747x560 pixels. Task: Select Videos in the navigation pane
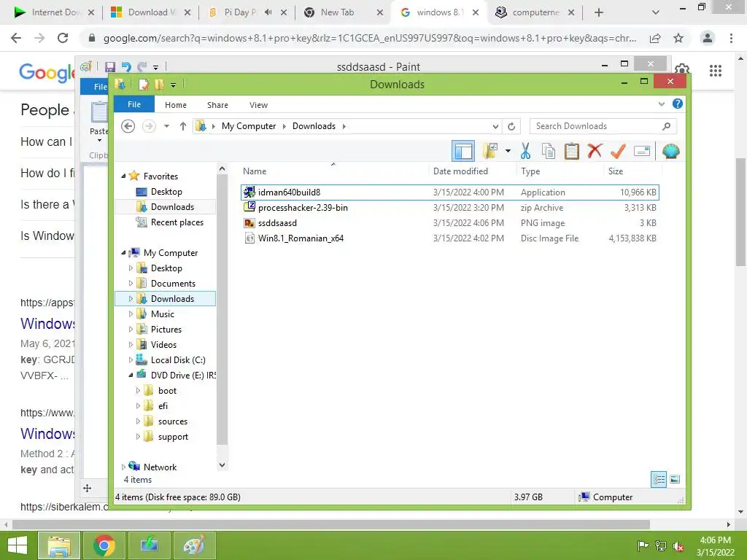pos(163,345)
